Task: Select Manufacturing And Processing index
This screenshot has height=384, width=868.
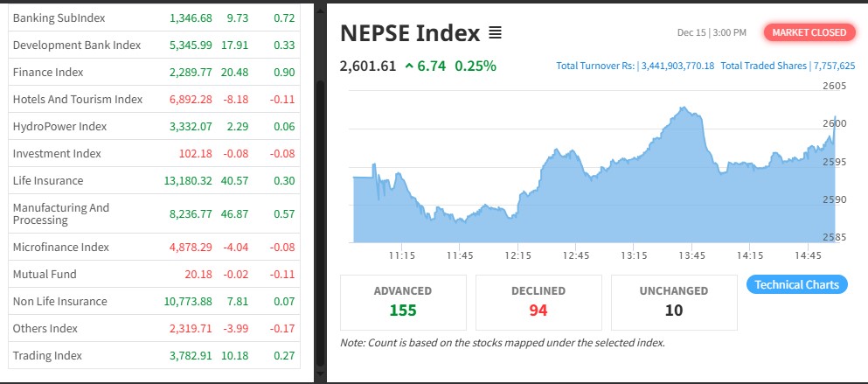Action: [61, 213]
